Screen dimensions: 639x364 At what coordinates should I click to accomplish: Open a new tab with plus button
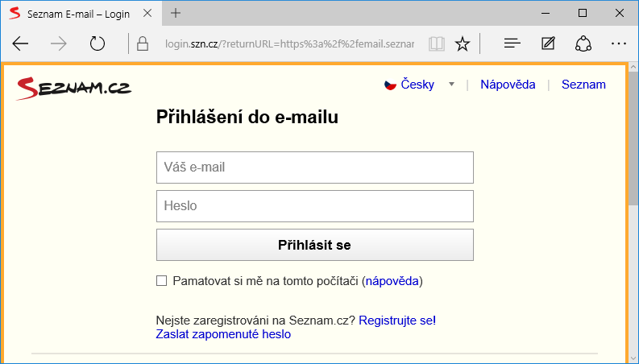click(176, 14)
